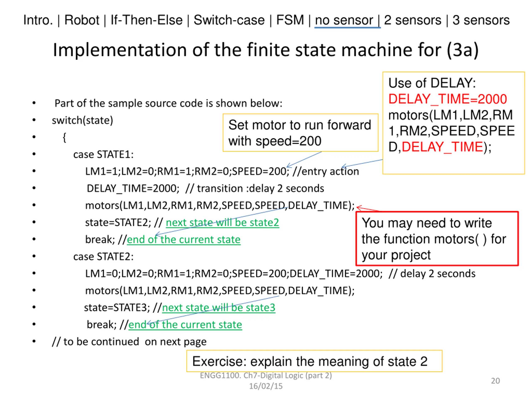The image size is (532, 399).
Task: Click the slide title 'Implementation of the finite state machine'
Action: click(246, 50)
